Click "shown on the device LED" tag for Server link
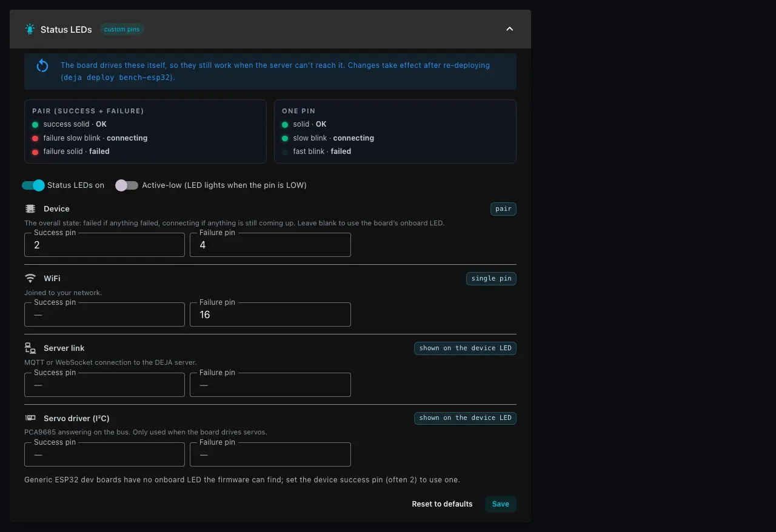This screenshot has width=776, height=532. click(x=465, y=348)
